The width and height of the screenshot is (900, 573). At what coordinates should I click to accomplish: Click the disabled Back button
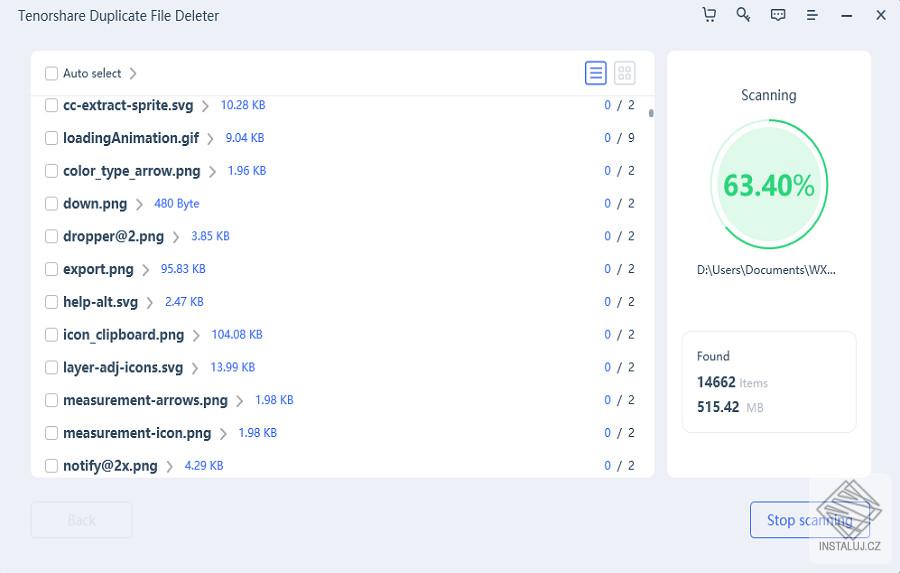coord(82,520)
